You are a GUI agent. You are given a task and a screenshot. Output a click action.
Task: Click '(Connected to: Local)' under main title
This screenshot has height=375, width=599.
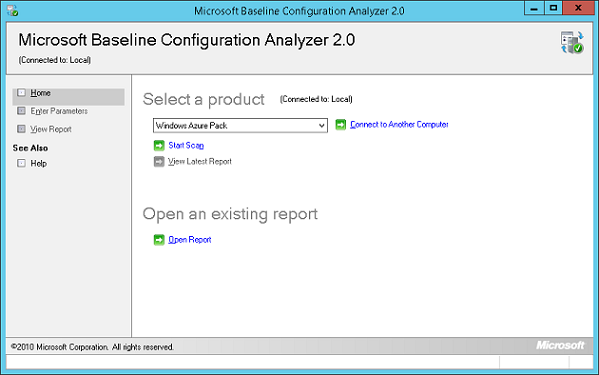(x=55, y=60)
